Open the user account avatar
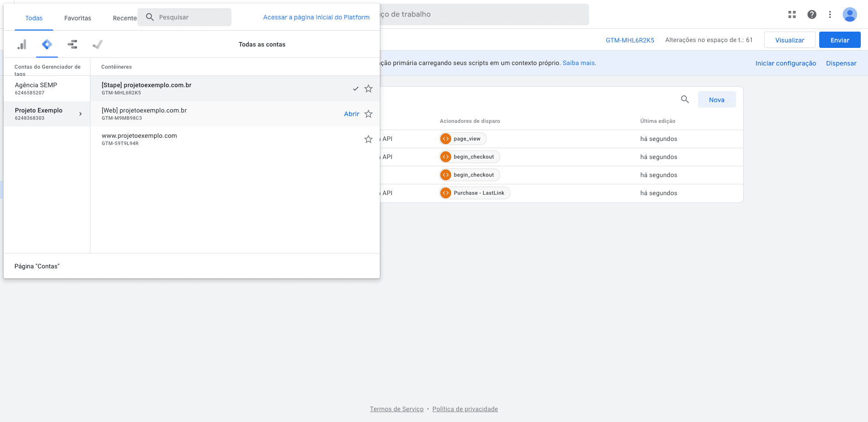Viewport: 868px width, 422px height. click(x=850, y=14)
